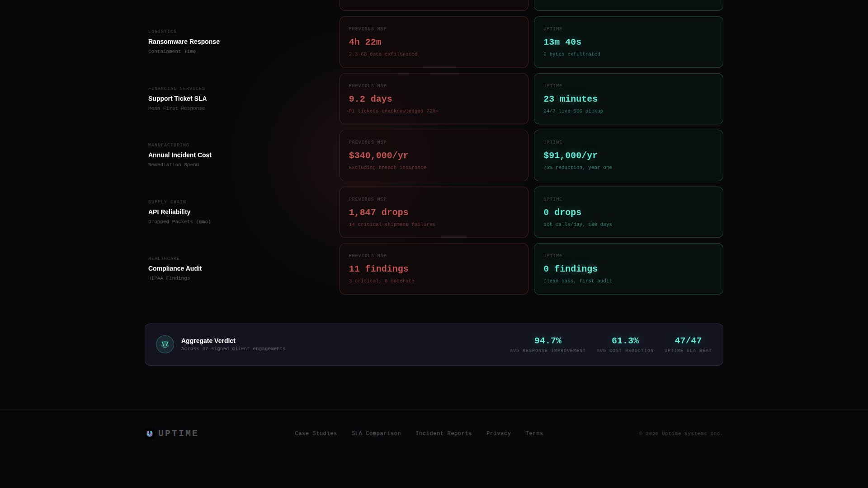
Task: Select the $91,000/yr Uptime card
Action: [x=628, y=155]
